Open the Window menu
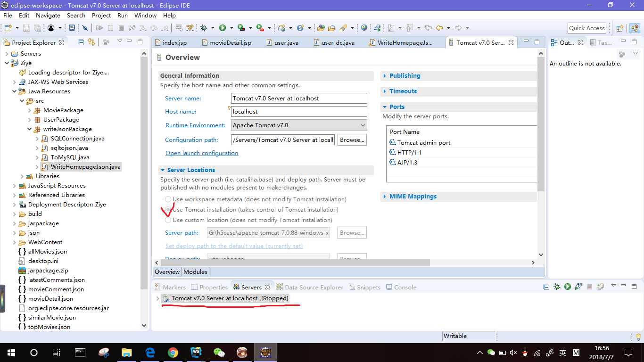The image size is (644, 362). click(145, 15)
